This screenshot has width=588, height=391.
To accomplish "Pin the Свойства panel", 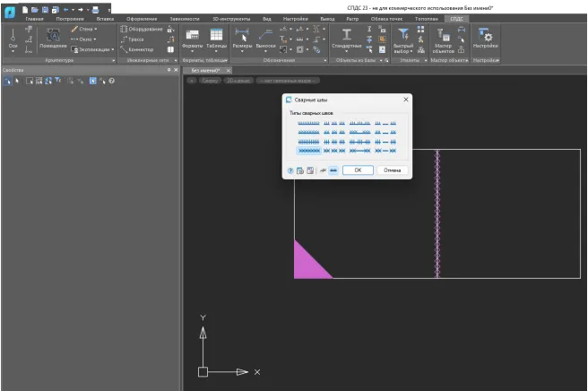I will (167, 70).
